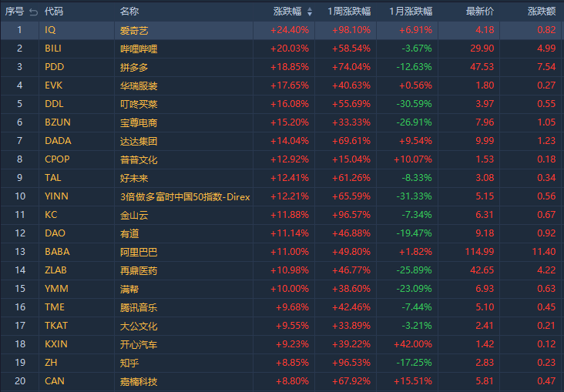The height and width of the screenshot is (392, 564).
Task: Click the 名称 column header
Action: coord(129,12)
